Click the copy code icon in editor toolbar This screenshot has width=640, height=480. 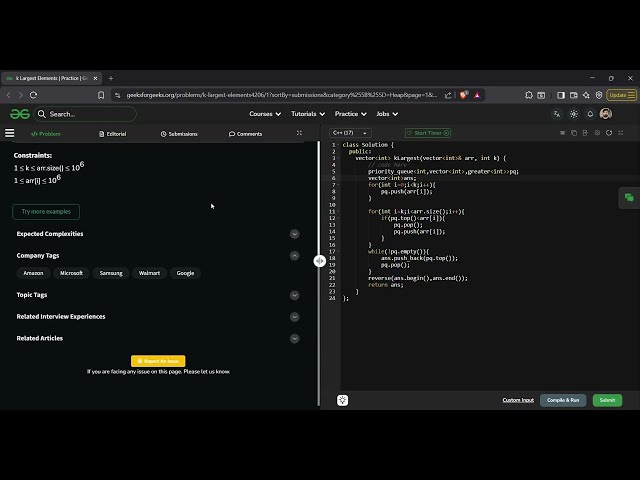(574, 133)
